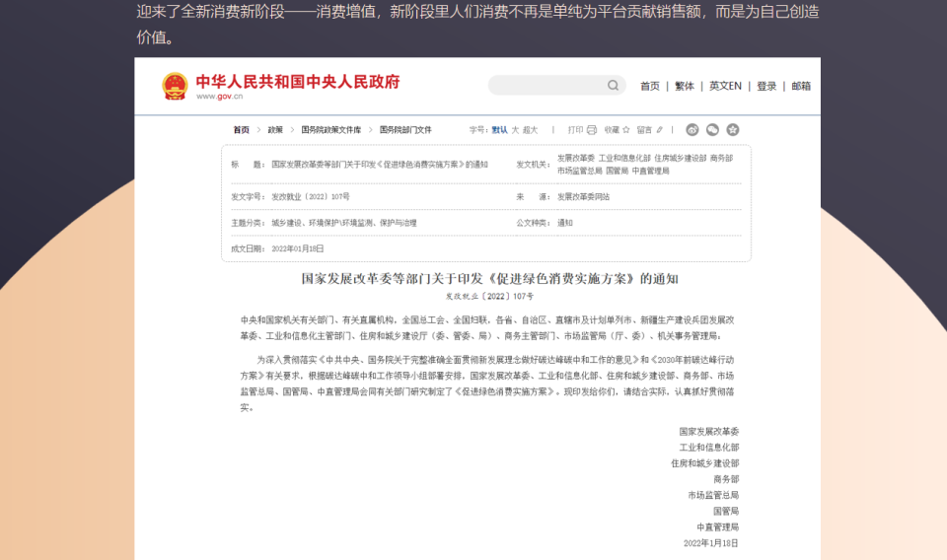The width and height of the screenshot is (947, 560).
Task: Click the embedded gov.cn document screenshot
Action: 477,309
